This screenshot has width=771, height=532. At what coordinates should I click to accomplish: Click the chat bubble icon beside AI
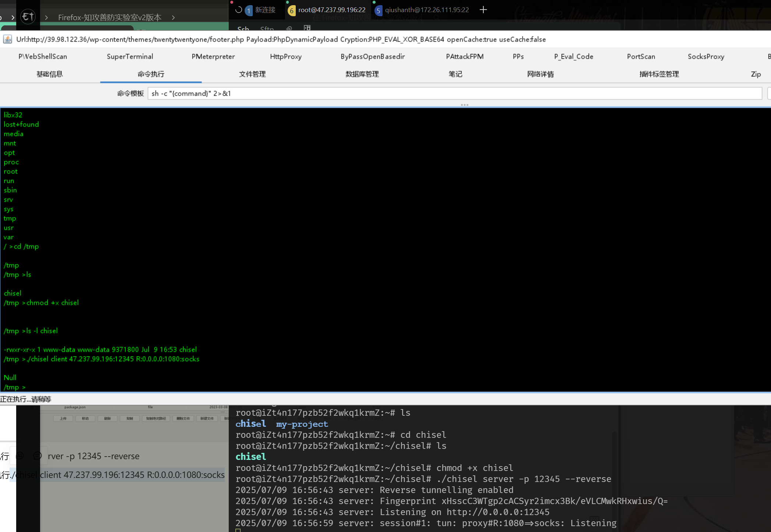tap(37, 456)
